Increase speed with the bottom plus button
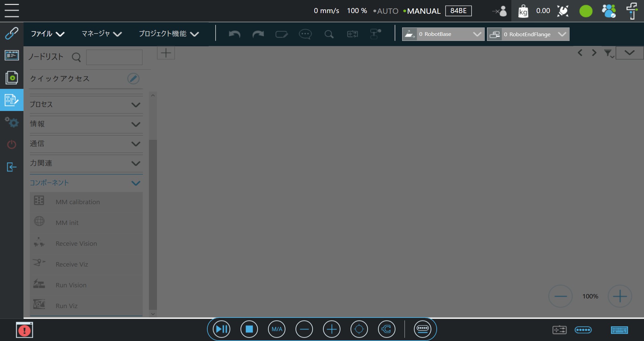Screen dimensions: 644x341 point(332,329)
